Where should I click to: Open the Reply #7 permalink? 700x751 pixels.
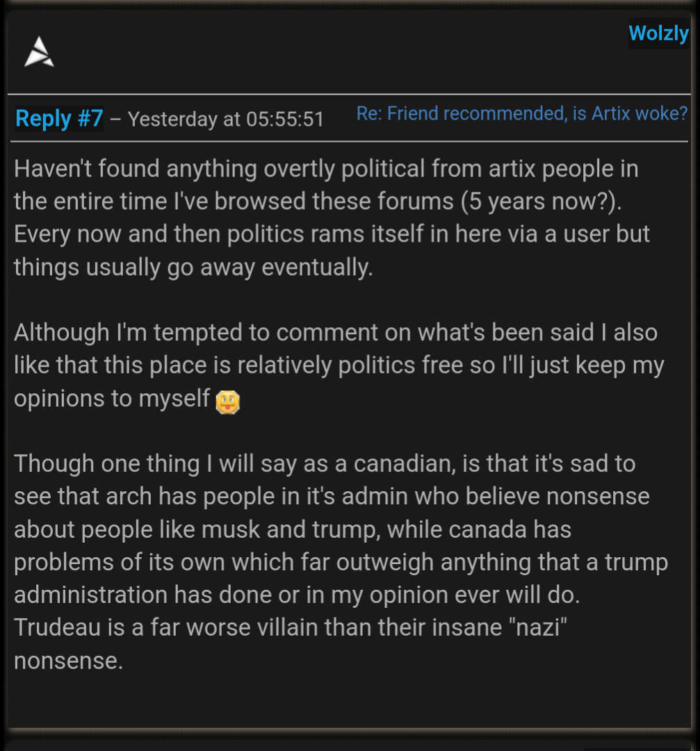click(59, 118)
